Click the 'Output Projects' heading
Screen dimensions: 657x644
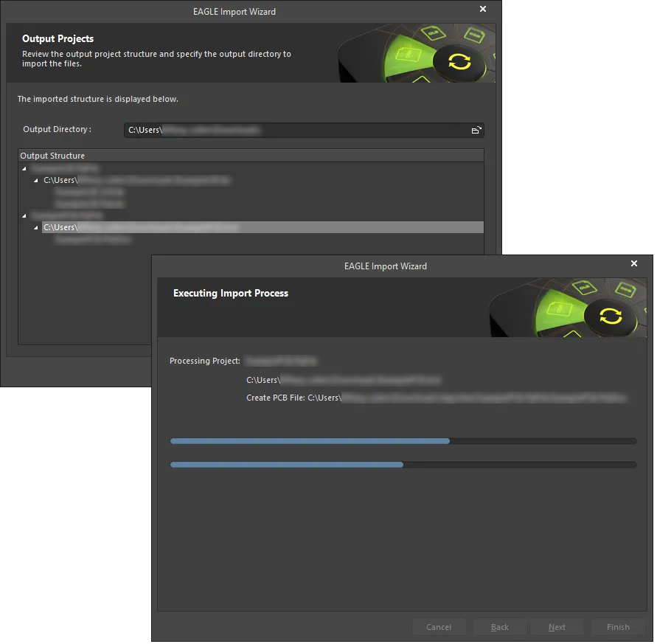58,38
